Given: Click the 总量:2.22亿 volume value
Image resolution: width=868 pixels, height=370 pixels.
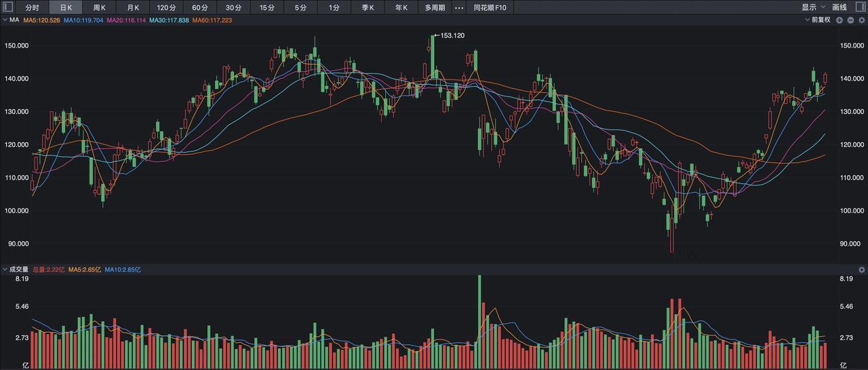Looking at the screenshot, I should [x=49, y=270].
